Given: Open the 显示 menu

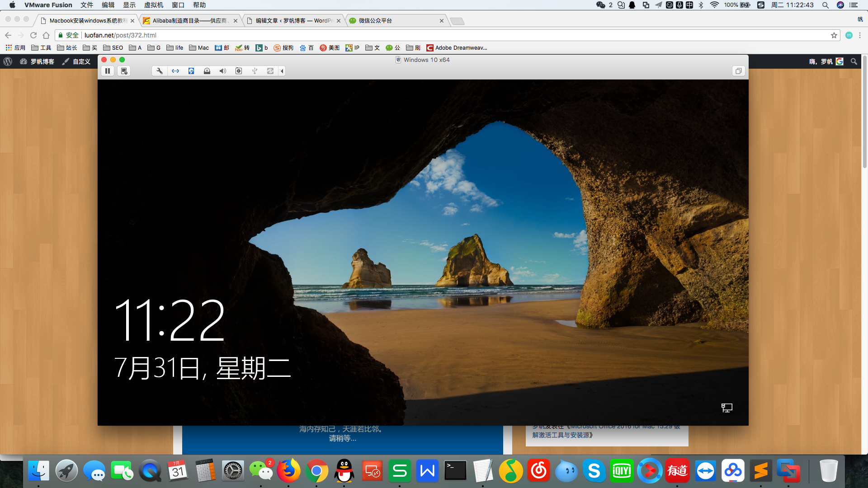Looking at the screenshot, I should point(129,5).
